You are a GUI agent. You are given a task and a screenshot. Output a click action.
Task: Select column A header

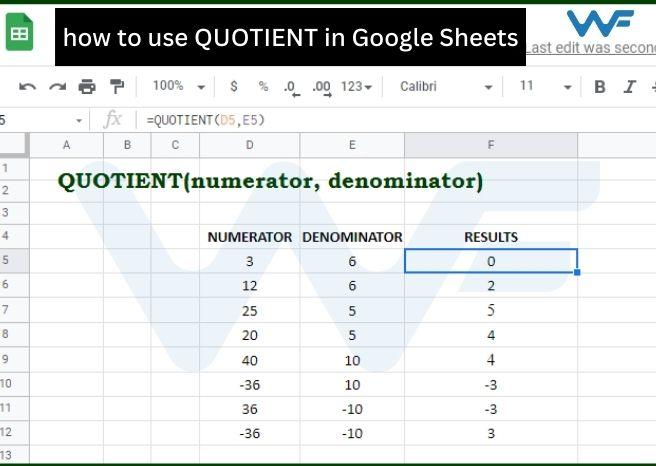tap(67, 145)
